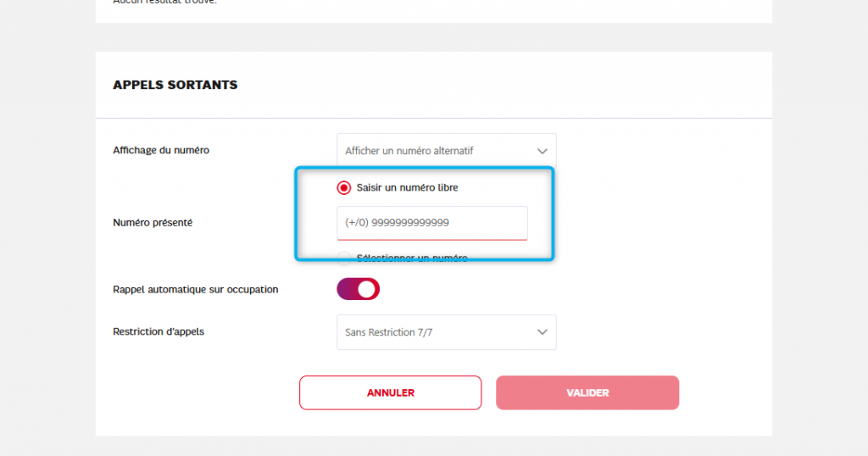Disable the Rappel automatique sur occupation toggle
868x456 pixels.
click(359, 289)
